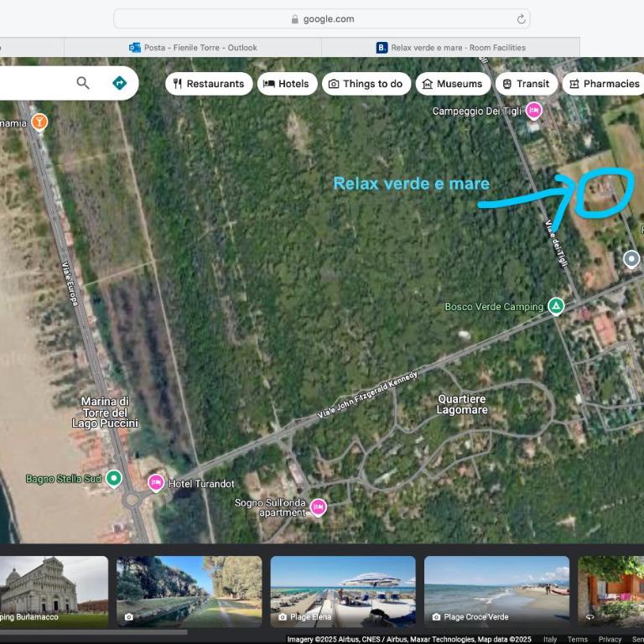Image resolution: width=644 pixels, height=644 pixels.
Task: Click the Campeggio Dei Tigli pink lodging pin
Action: 534,111
